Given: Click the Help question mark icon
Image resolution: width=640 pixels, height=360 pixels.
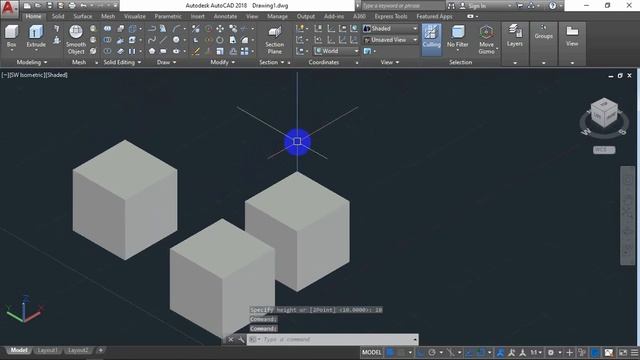Looking at the screenshot, I should [552, 6].
